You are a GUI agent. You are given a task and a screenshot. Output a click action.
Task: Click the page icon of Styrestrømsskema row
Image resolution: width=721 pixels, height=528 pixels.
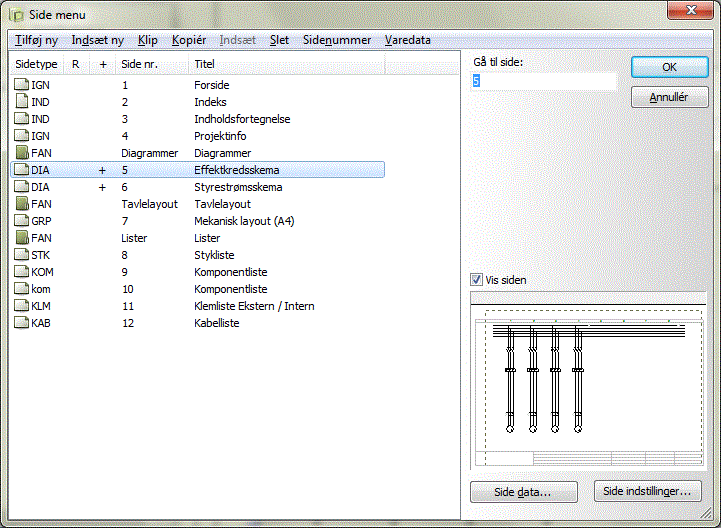[x=21, y=187]
